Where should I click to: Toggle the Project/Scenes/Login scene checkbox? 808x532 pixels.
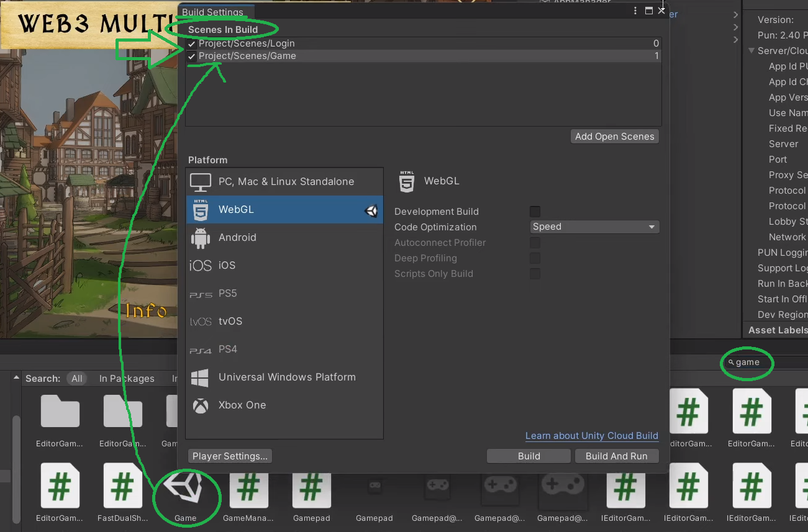click(192, 44)
